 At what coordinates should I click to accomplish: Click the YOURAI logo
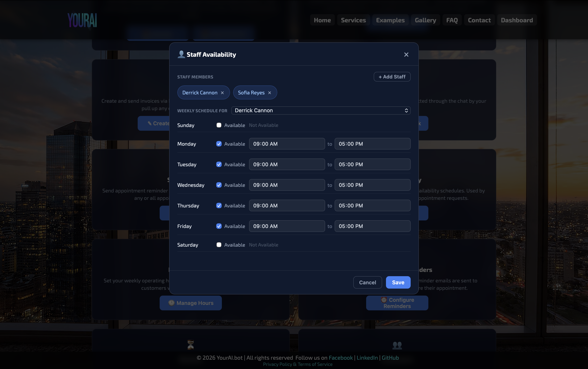(82, 20)
